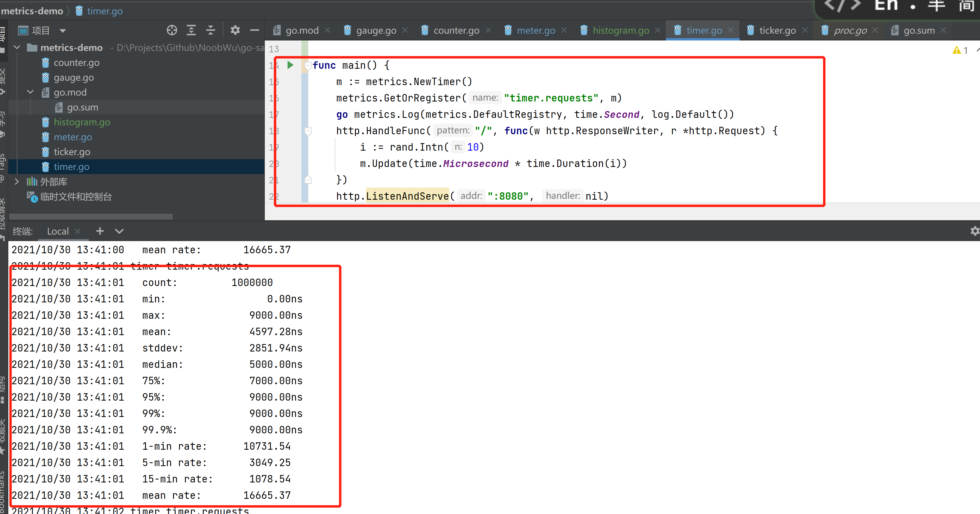Open meter.go in project tree
980x514 pixels.
(x=73, y=137)
